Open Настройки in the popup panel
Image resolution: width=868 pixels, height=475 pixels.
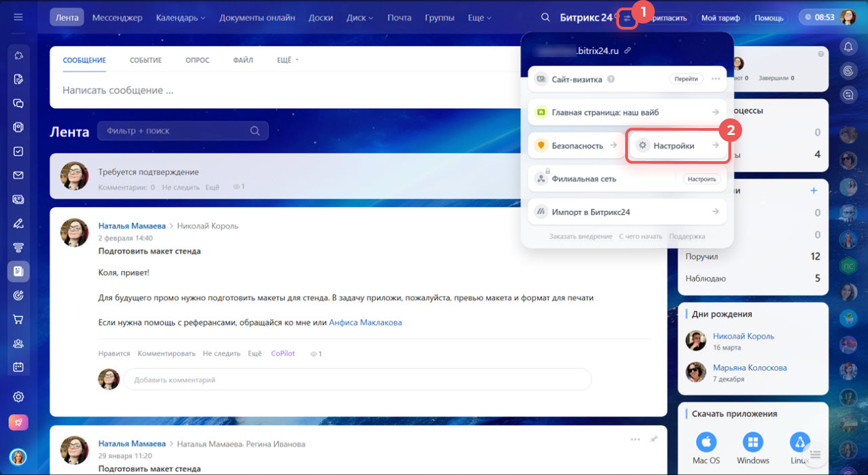pyautogui.click(x=677, y=146)
